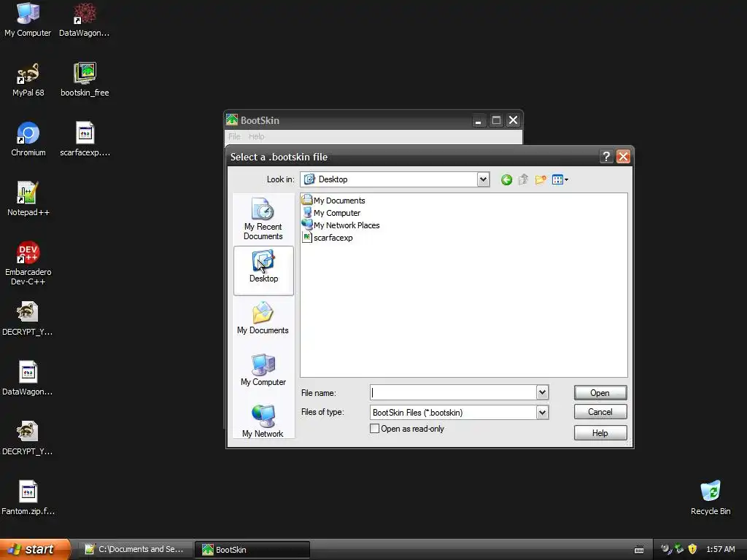Click the Cancel button
This screenshot has height=560, width=747.
(600, 412)
